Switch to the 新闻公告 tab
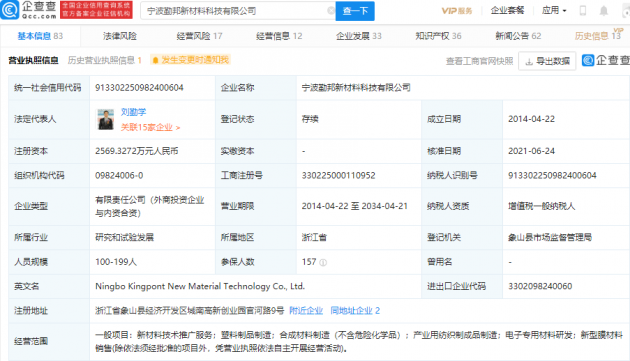This screenshot has height=361, width=630. [518, 36]
